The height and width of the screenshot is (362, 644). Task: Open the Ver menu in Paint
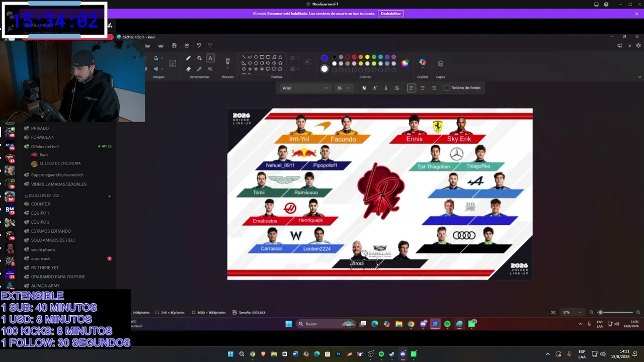click(160, 46)
